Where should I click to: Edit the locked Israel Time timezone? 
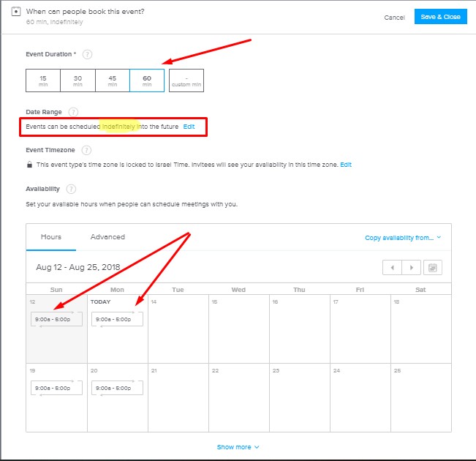click(x=346, y=165)
